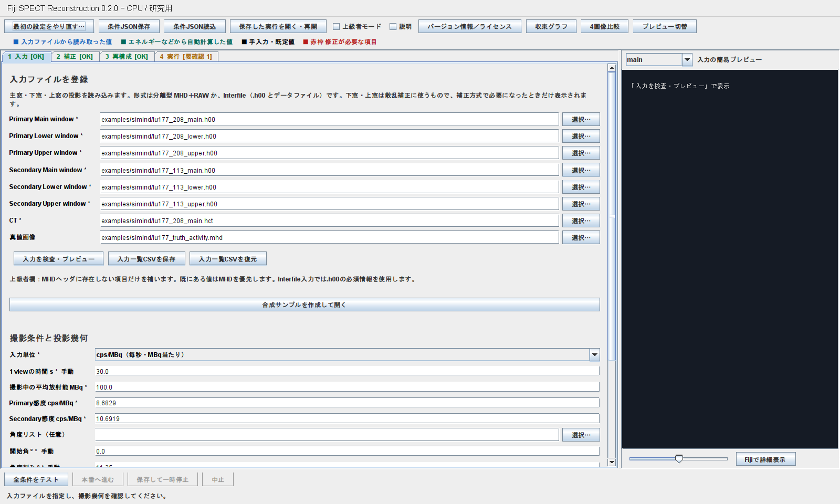This screenshot has height=504, width=840.
Task: Click the preview slider handle
Action: [679, 459]
